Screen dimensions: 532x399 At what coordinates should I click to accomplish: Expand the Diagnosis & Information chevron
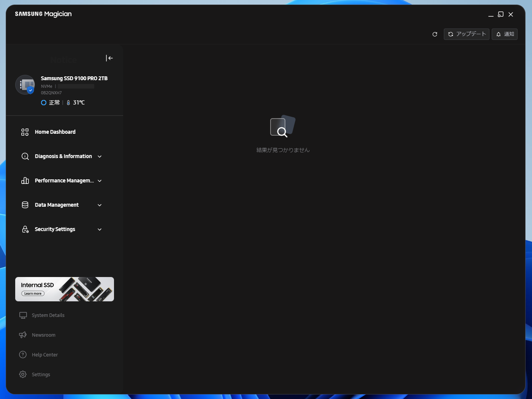click(x=100, y=157)
